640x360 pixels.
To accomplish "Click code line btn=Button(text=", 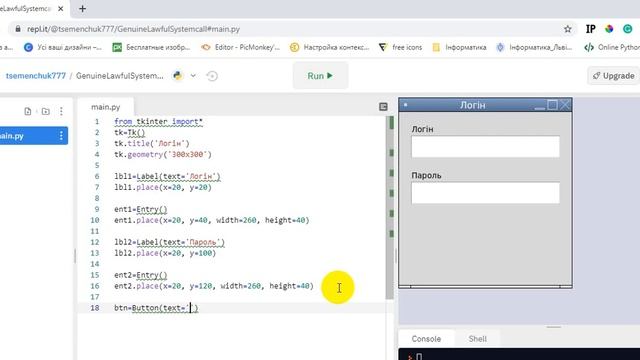I will [156, 308].
